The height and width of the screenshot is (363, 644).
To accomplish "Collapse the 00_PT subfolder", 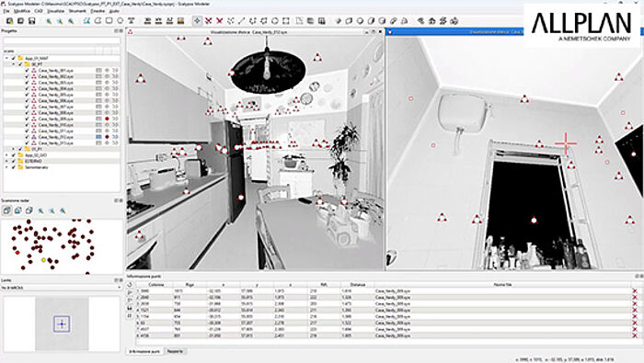I will pos(14,64).
